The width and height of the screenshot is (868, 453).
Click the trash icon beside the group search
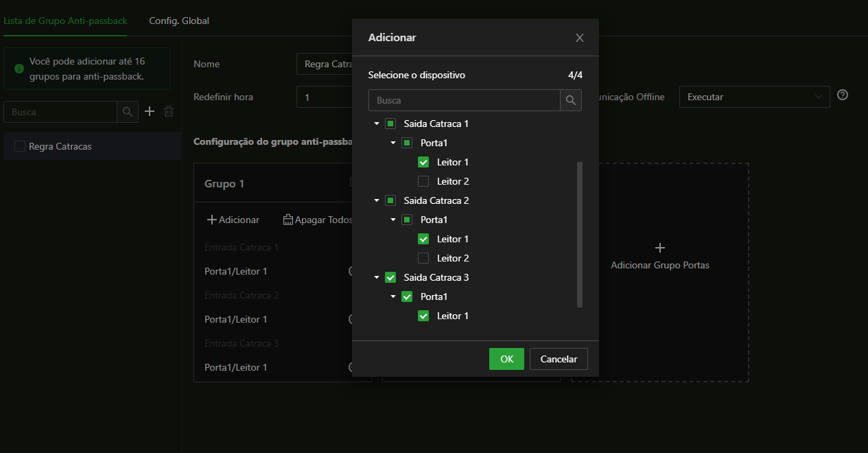coord(169,111)
